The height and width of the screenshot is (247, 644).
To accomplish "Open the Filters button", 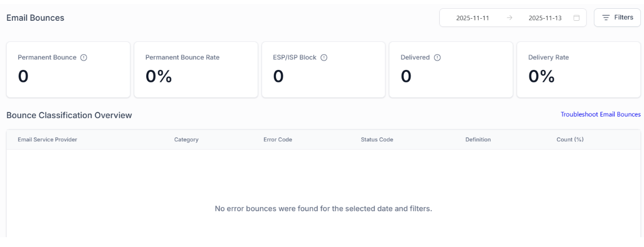I will [x=617, y=18].
